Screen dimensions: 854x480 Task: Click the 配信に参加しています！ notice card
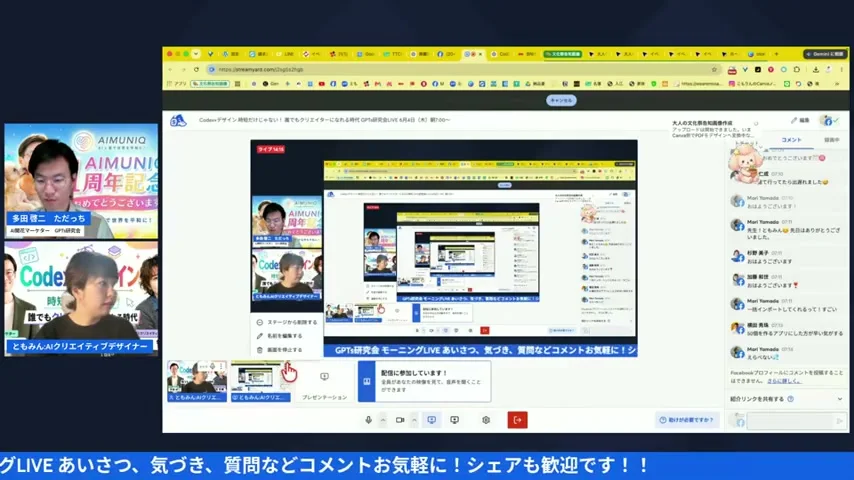[424, 381]
